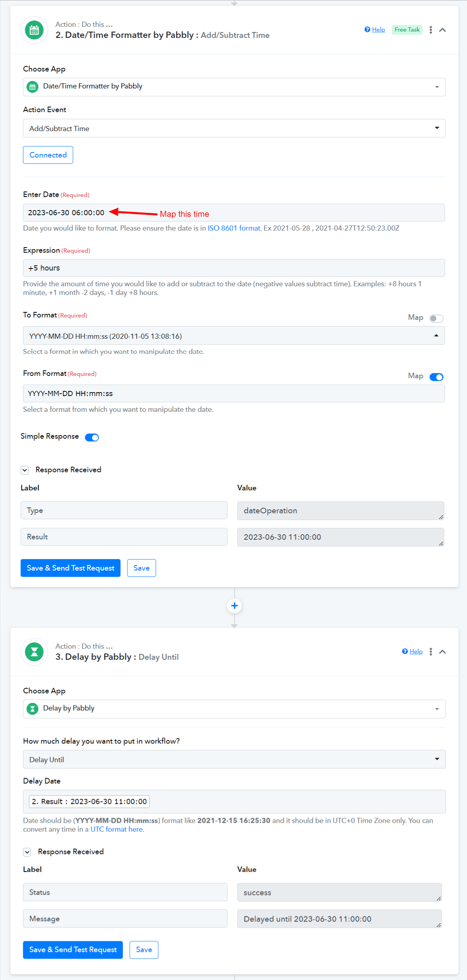Viewport: 467px width, 980px height.
Task: Click the Expression field containing +5 hours
Action: coord(234,268)
